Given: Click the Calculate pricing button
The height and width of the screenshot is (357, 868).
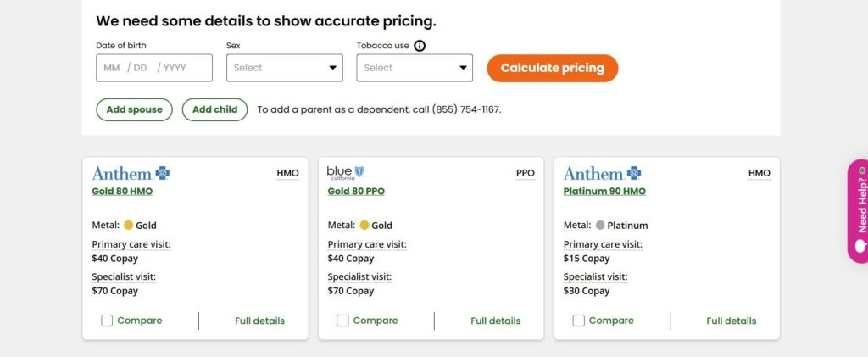Looking at the screenshot, I should tap(553, 68).
